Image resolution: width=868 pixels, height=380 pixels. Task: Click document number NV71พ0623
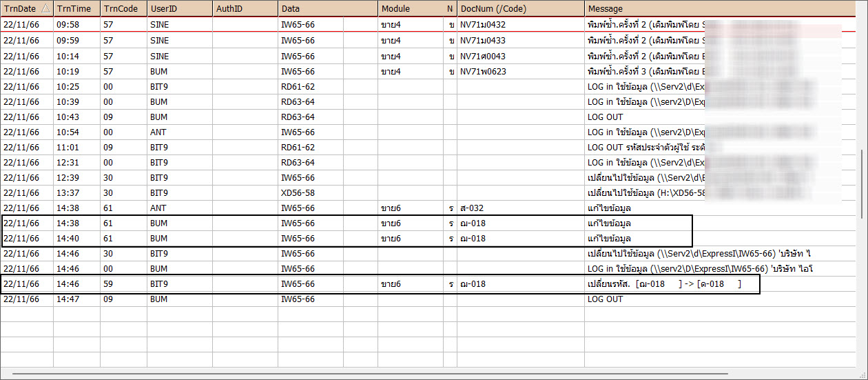pyautogui.click(x=483, y=71)
